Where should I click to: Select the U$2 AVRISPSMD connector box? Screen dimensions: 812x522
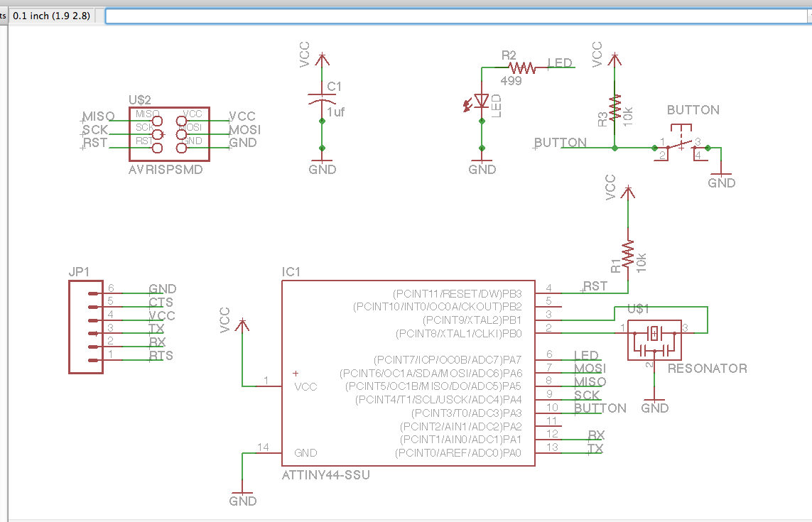click(169, 135)
